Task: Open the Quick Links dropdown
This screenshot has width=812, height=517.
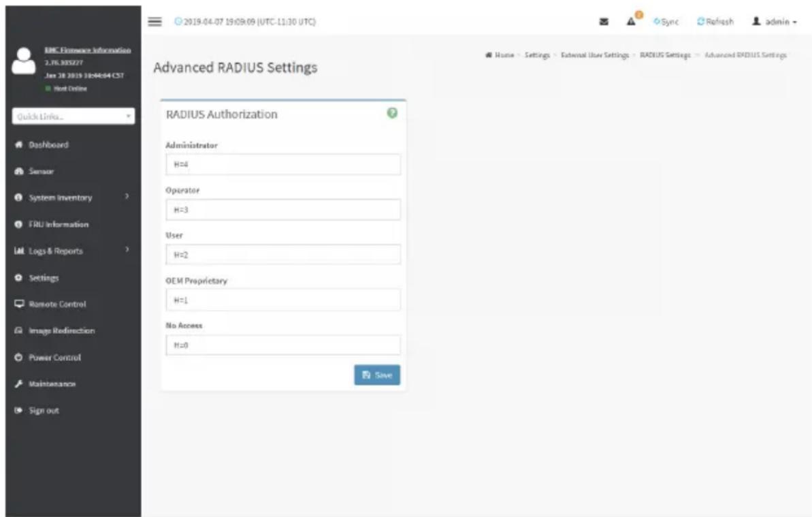Action: click(73, 116)
